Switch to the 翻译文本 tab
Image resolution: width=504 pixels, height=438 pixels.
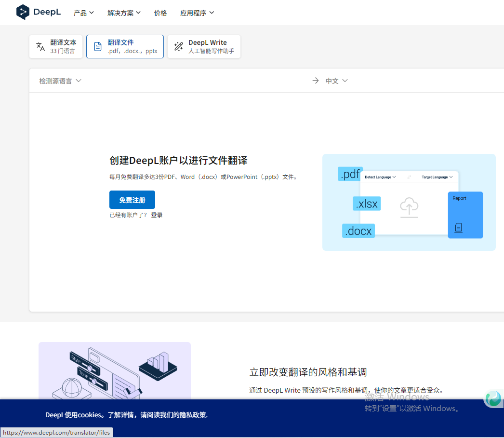click(56, 47)
